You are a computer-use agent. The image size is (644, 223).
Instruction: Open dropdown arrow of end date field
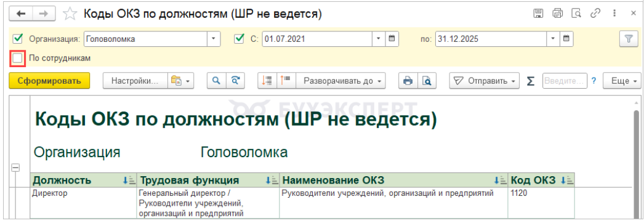[553, 39]
